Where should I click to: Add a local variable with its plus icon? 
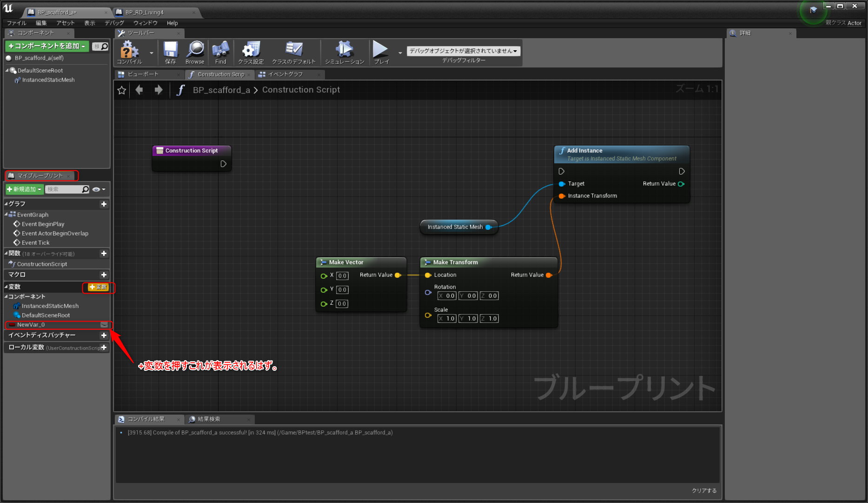click(x=104, y=348)
